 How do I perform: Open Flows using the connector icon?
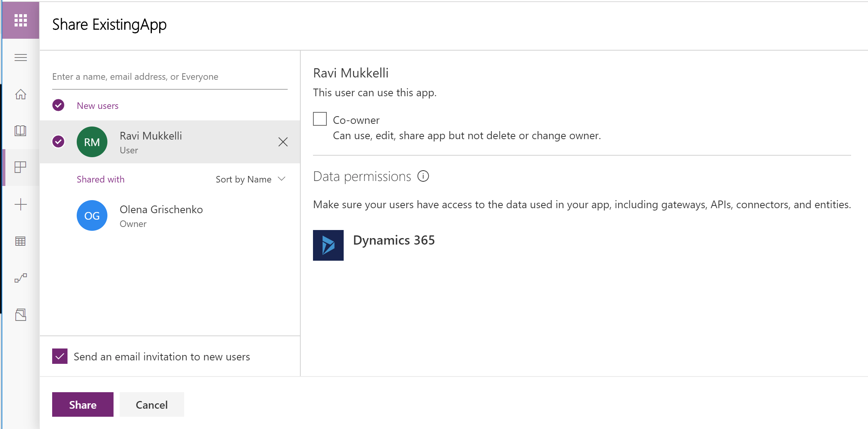20,278
